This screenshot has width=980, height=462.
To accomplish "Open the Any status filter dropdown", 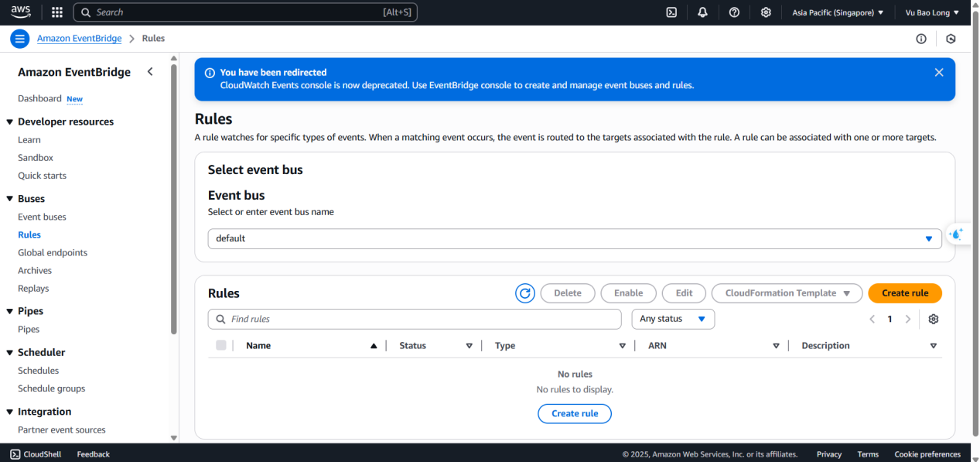I will click(673, 319).
